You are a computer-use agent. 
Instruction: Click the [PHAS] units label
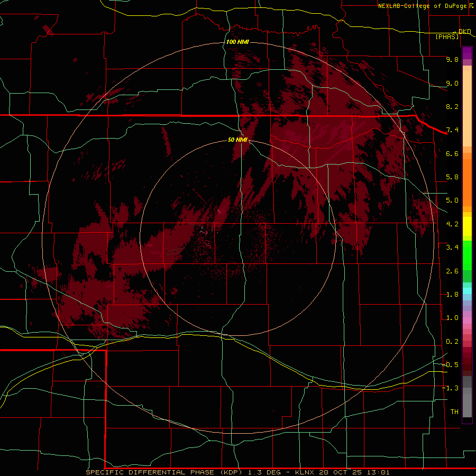tap(447, 36)
